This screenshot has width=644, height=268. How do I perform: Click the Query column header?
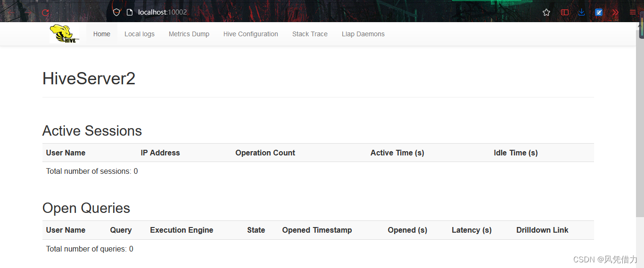121,230
